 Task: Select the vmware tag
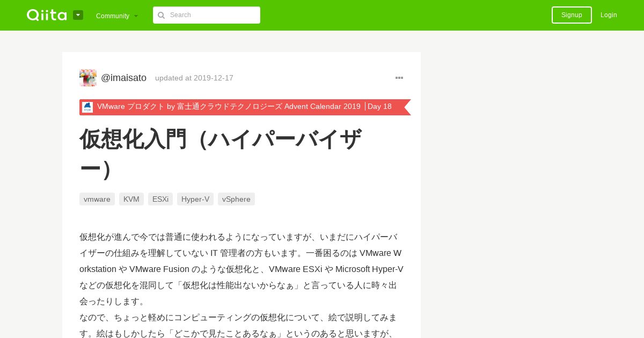click(x=97, y=199)
